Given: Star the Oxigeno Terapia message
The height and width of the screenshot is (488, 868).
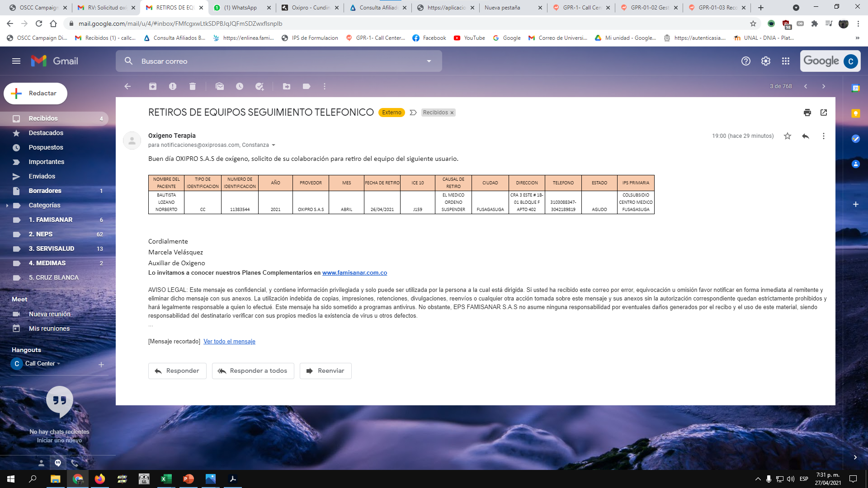Looking at the screenshot, I should [788, 136].
